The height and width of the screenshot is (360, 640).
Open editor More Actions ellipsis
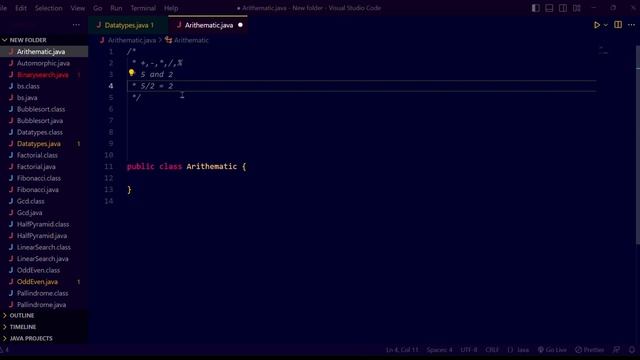tap(631, 25)
